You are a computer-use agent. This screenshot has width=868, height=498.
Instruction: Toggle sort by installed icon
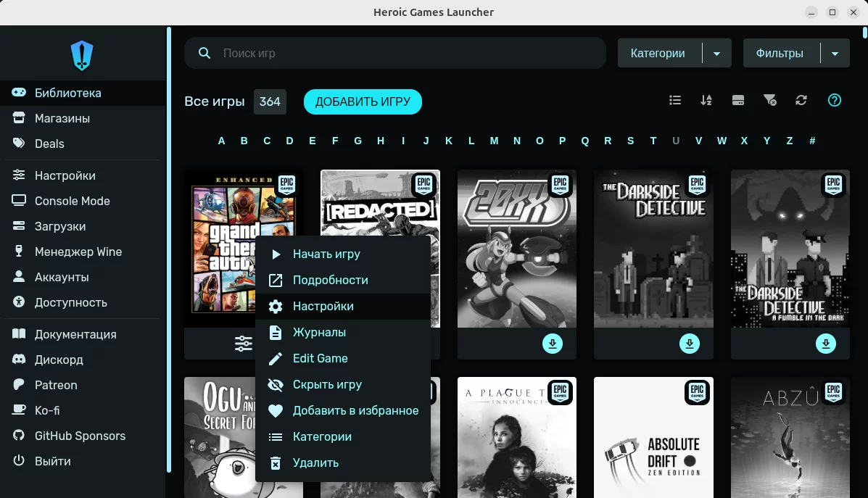click(x=738, y=100)
